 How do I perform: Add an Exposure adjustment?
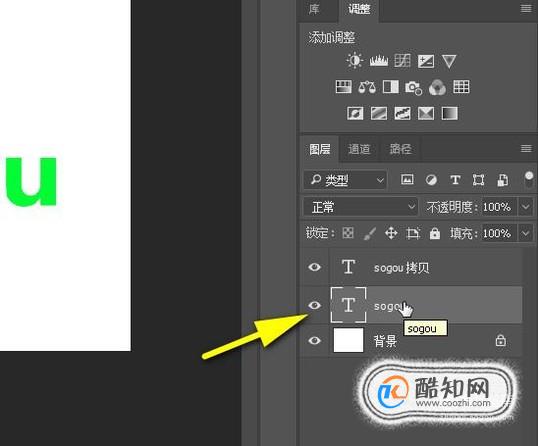pos(426,61)
